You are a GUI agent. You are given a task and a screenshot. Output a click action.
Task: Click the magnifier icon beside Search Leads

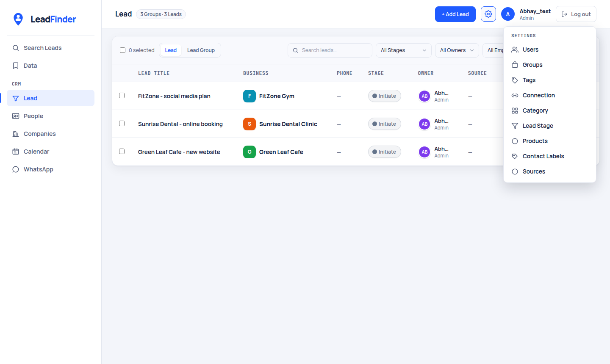16,48
